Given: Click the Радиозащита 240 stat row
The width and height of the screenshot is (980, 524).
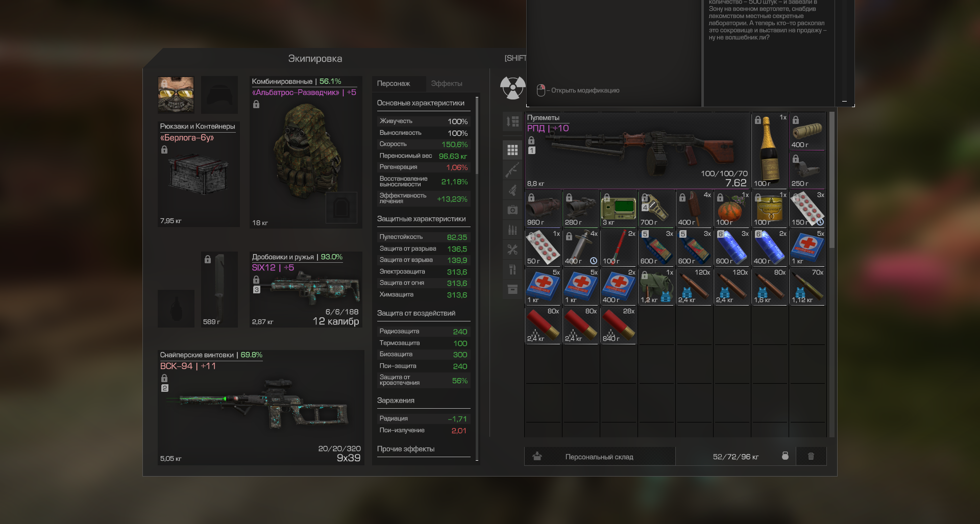Looking at the screenshot, I should coord(423,332).
